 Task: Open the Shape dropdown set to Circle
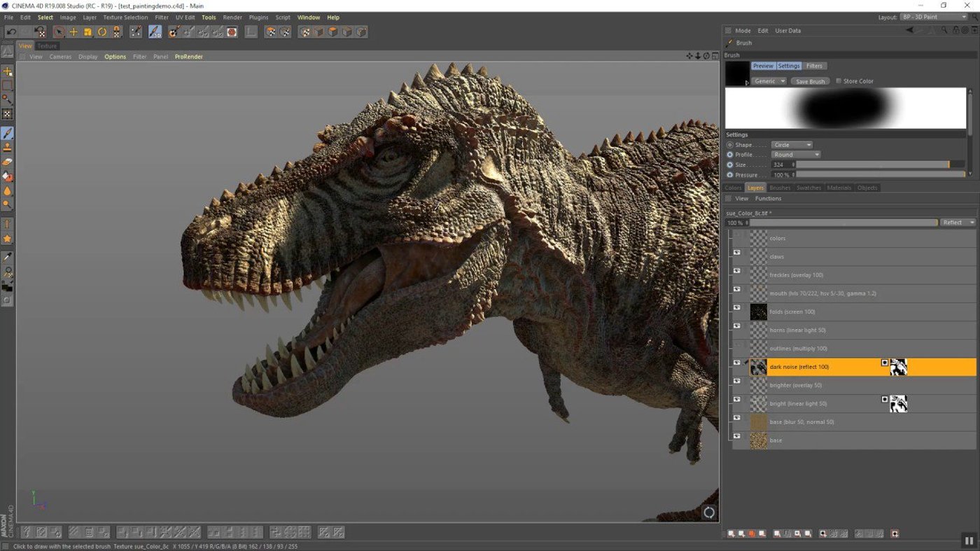792,145
